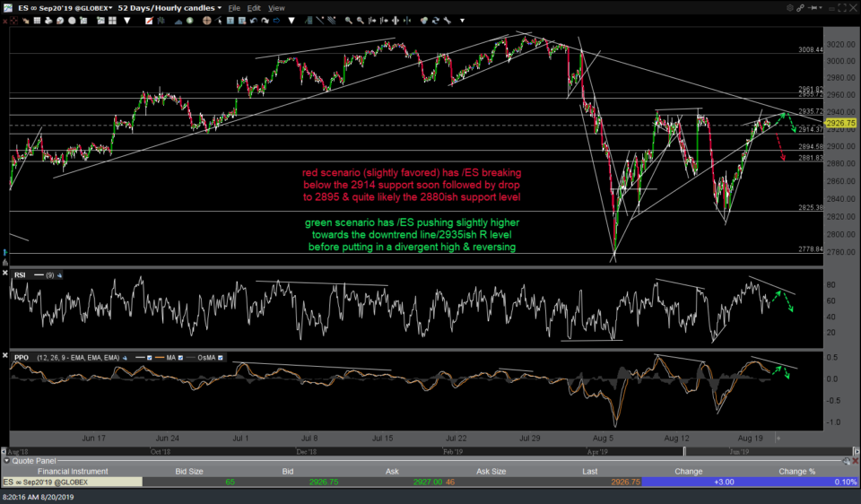The image size is (861, 504).
Task: Click the print chart icon
Action: [x=48, y=21]
